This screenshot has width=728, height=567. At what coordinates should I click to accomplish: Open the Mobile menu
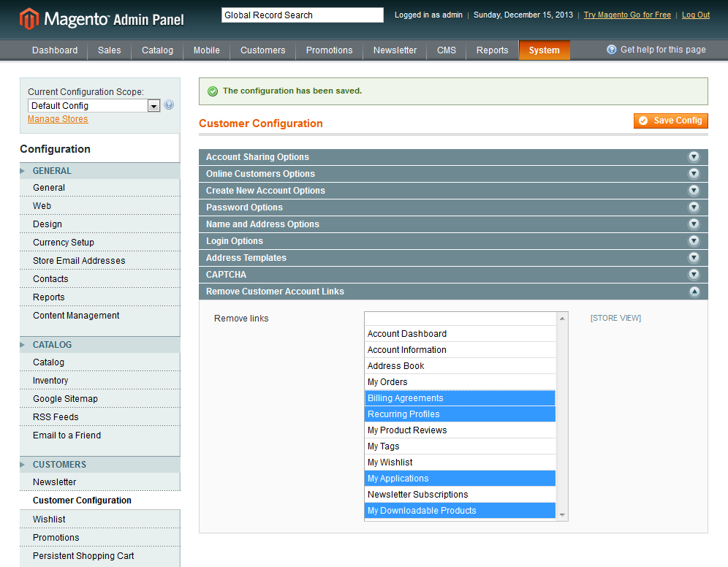click(207, 50)
